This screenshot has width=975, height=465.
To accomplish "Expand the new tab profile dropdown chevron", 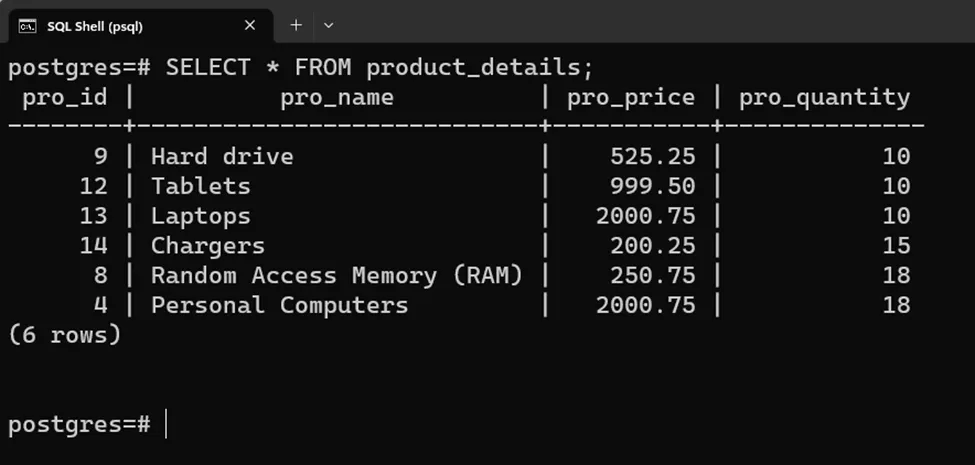I will point(329,25).
